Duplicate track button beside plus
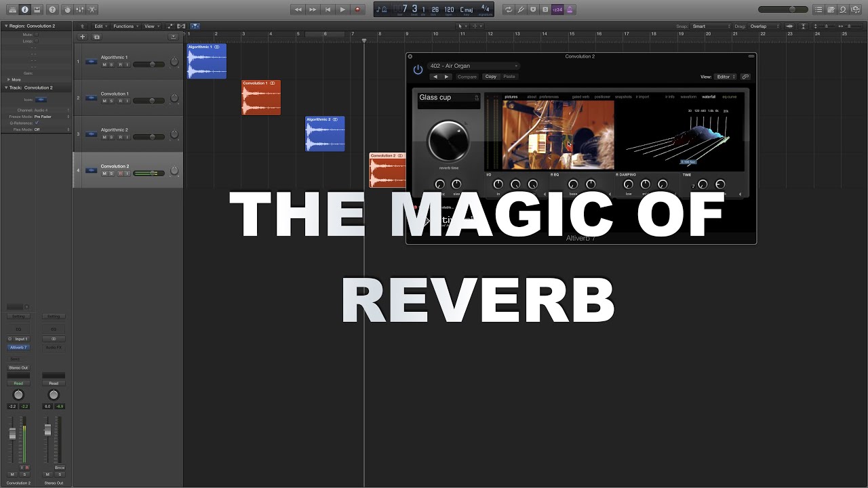 [x=96, y=37]
